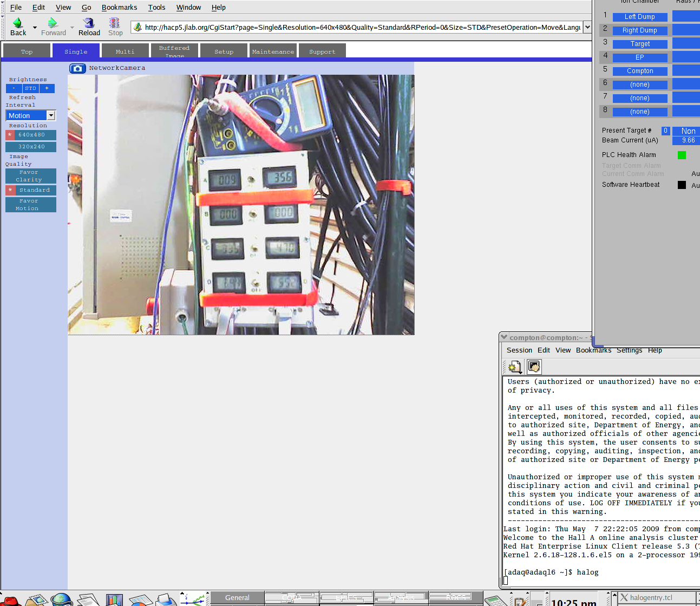Select Favor Motion image quality

[31, 205]
